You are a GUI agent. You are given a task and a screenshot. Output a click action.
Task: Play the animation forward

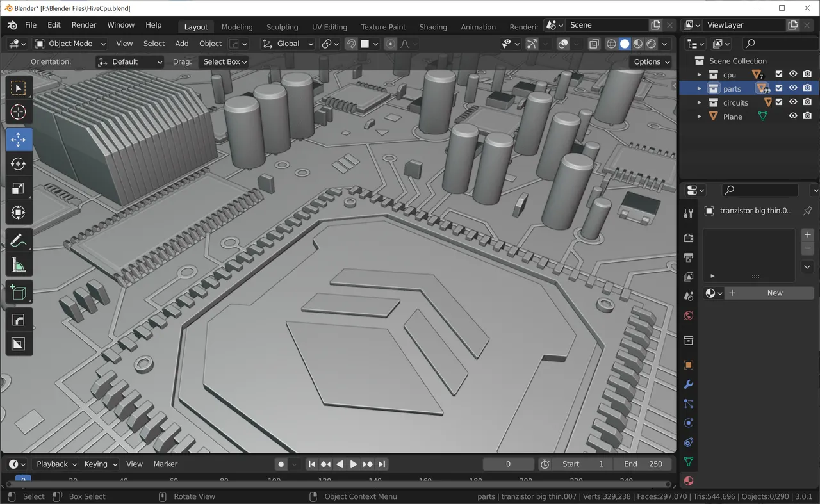pyautogui.click(x=354, y=464)
